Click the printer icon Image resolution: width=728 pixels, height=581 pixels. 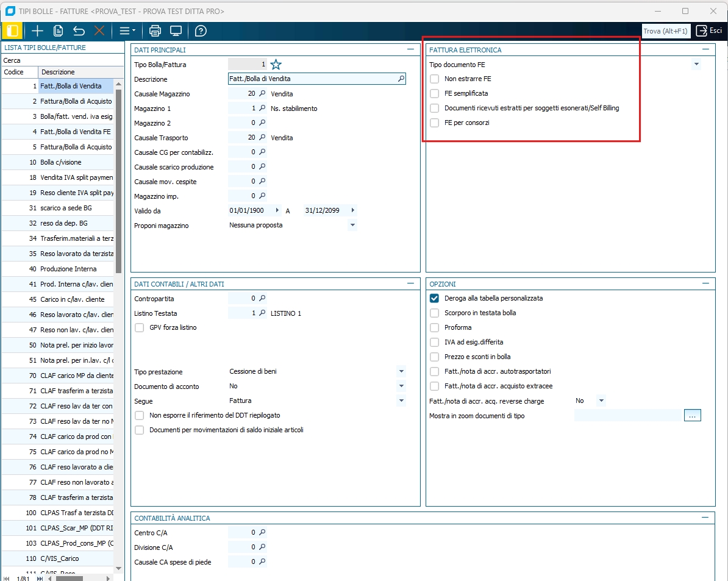155,31
